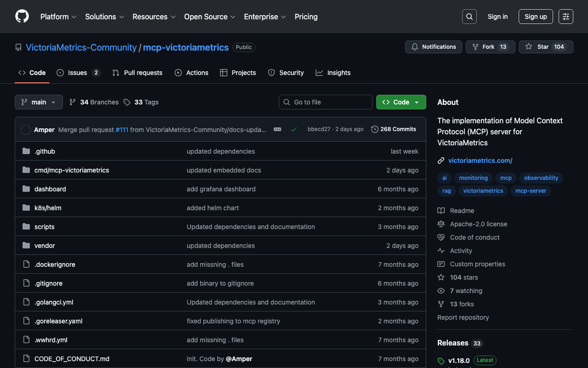588x368 pixels.
Task: Select the observability topic tag
Action: click(541, 178)
